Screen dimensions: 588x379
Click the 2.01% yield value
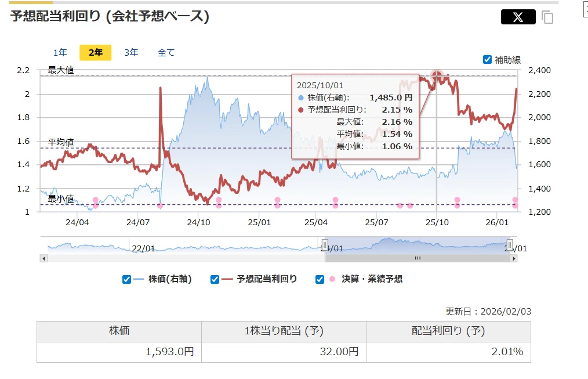[507, 352]
